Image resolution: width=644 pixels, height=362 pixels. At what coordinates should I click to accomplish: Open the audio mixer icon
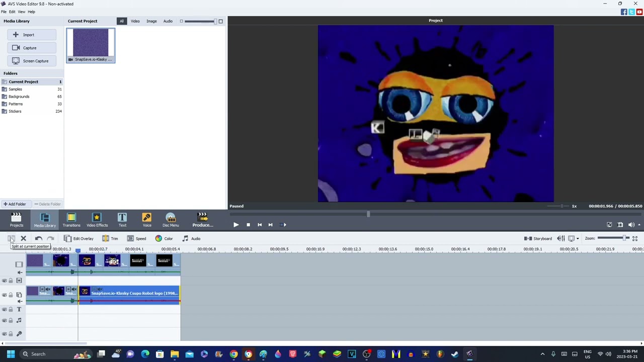(x=561, y=238)
